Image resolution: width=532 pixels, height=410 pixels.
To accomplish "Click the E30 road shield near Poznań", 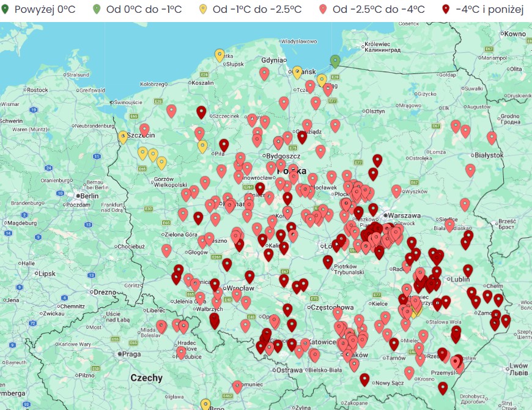I will coord(148,209).
